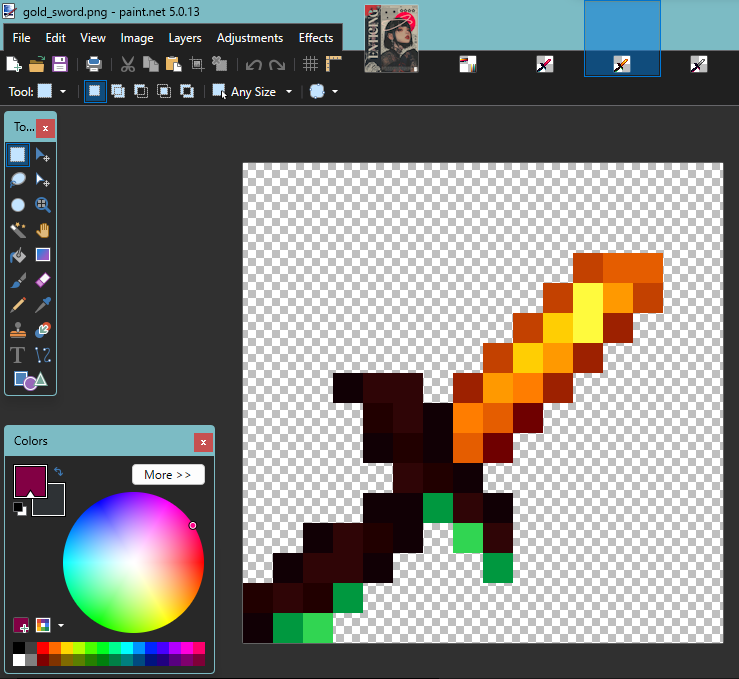
Task: Click the Save floppy disk icon
Action: (60, 64)
